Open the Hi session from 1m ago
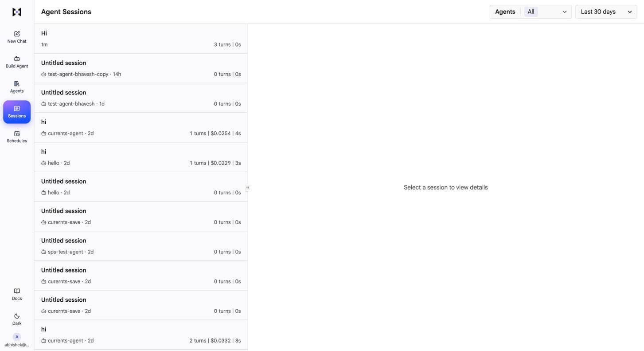This screenshot has height=351, width=644. click(141, 39)
